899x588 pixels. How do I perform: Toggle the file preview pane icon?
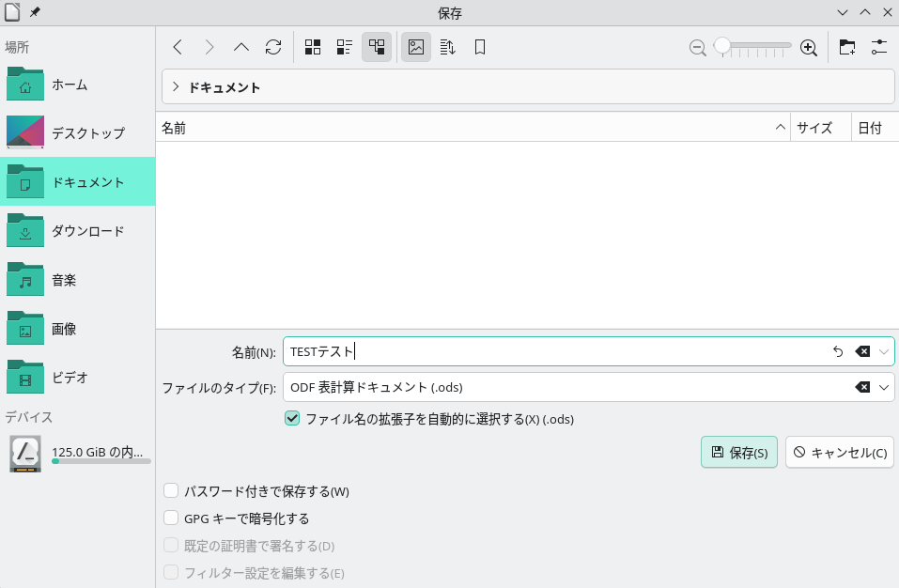click(x=416, y=47)
